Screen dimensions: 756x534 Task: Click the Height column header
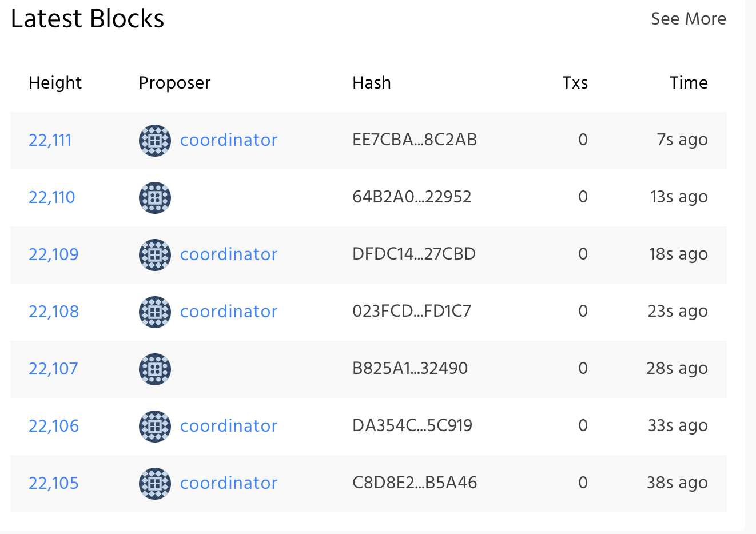pyautogui.click(x=55, y=82)
